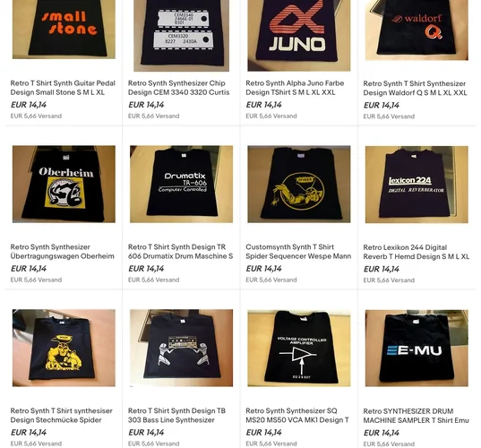Image resolution: width=481 pixels, height=448 pixels.
Task: Open the yellow Spider Sequencer shirt image
Action: [299, 184]
